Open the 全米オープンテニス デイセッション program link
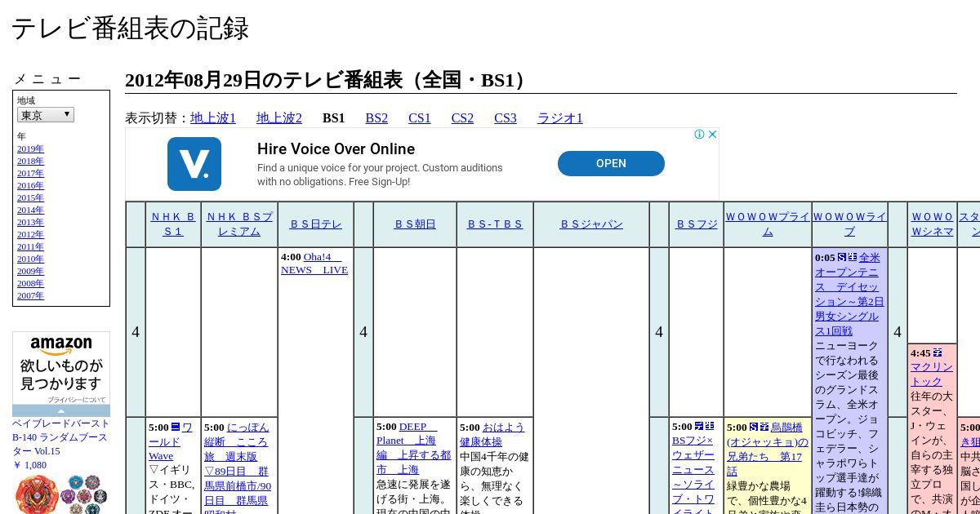The width and height of the screenshot is (980, 514). 849,294
